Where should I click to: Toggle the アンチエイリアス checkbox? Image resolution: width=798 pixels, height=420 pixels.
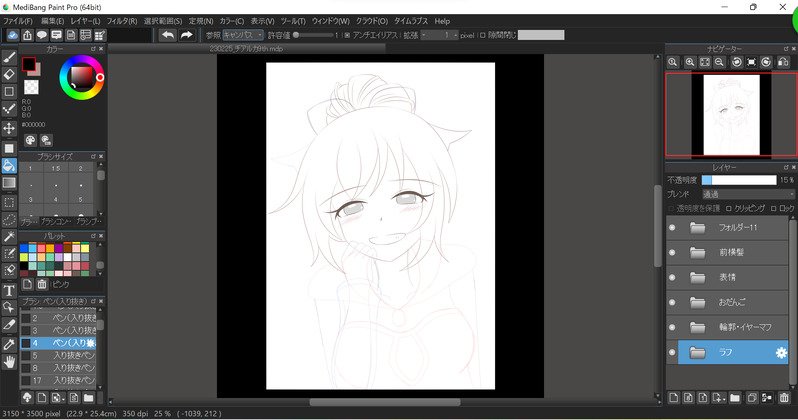[x=347, y=35]
